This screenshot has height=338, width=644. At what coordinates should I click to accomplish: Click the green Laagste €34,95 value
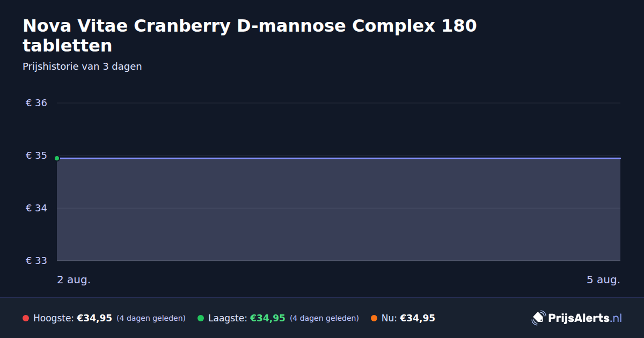[267, 318]
